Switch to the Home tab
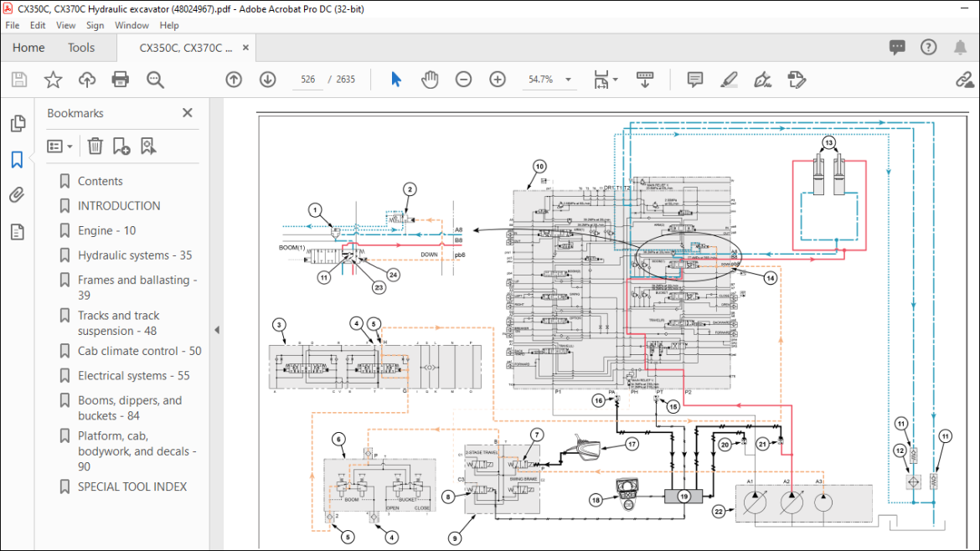 pos(28,48)
